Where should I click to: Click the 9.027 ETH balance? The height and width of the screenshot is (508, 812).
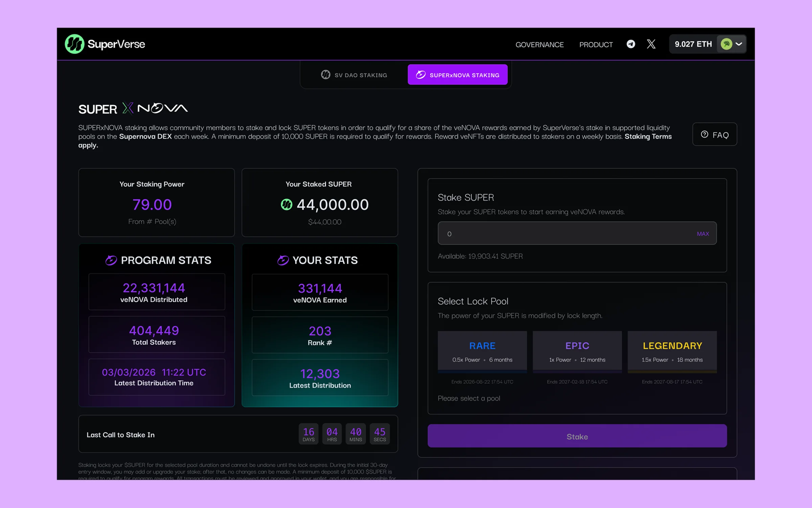click(x=693, y=44)
